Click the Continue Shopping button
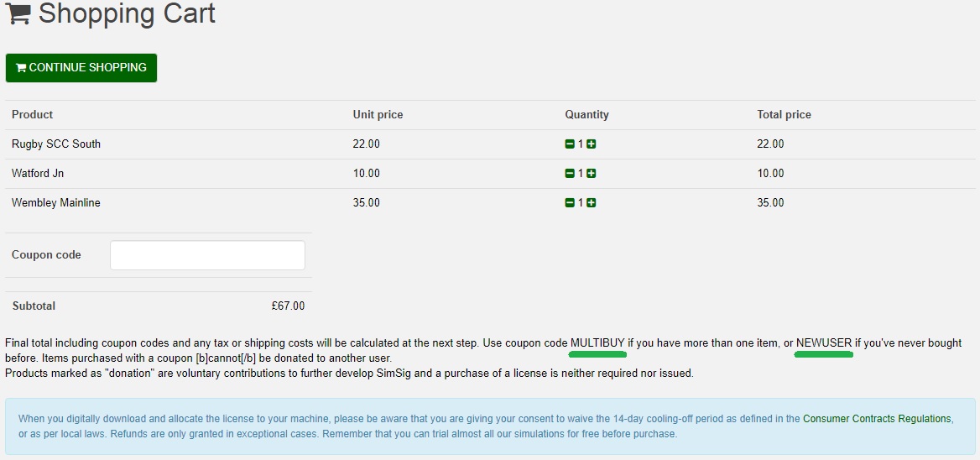Screen dimensions: 980x460 [x=81, y=67]
